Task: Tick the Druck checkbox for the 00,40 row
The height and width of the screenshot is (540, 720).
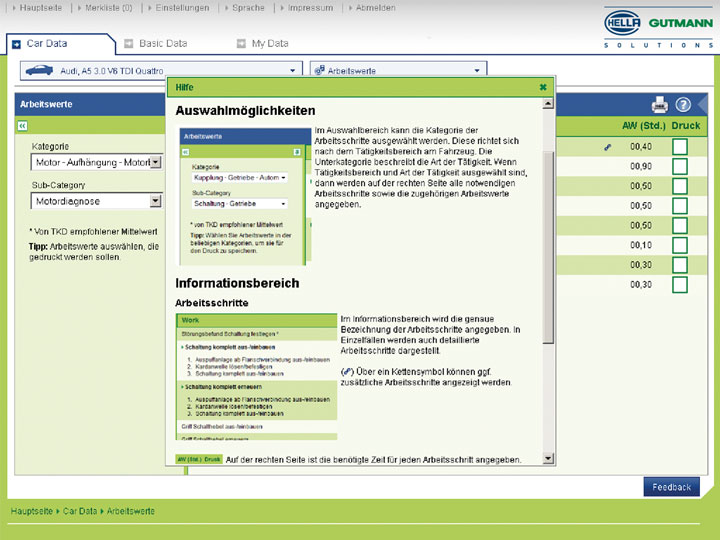Action: tap(680, 147)
